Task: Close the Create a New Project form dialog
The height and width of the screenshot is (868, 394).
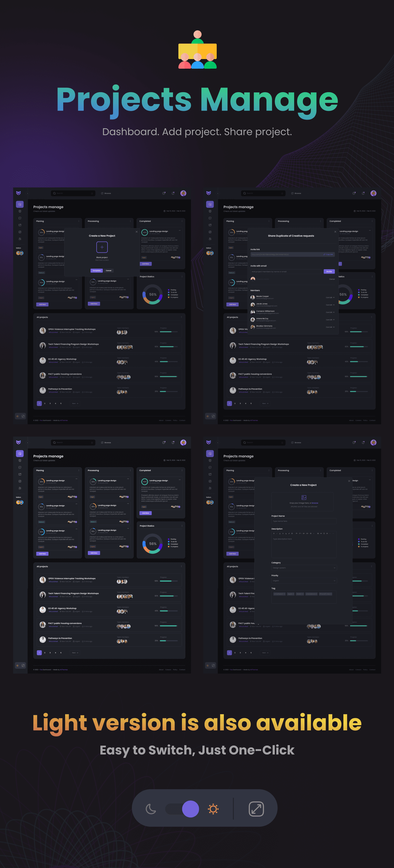Action: [349, 481]
